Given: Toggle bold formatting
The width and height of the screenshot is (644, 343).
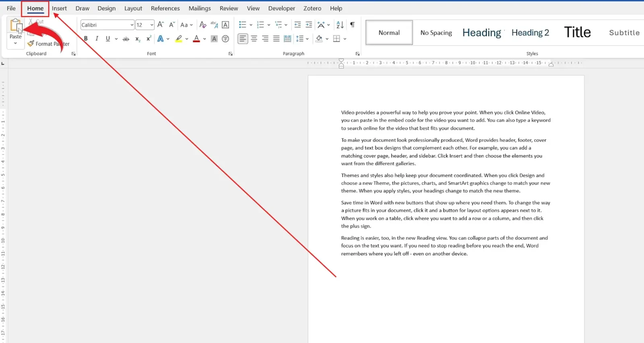Looking at the screenshot, I should [x=86, y=39].
